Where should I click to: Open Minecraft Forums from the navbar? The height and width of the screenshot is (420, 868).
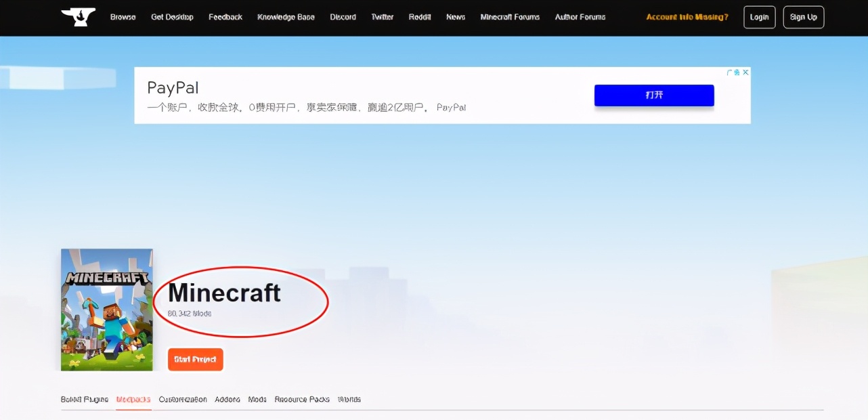(x=510, y=17)
